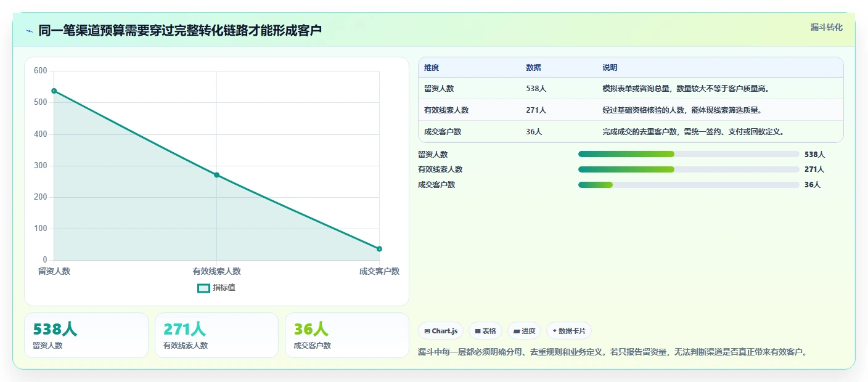Click the Chart.js chip label
This screenshot has width=868, height=382.
point(445,331)
